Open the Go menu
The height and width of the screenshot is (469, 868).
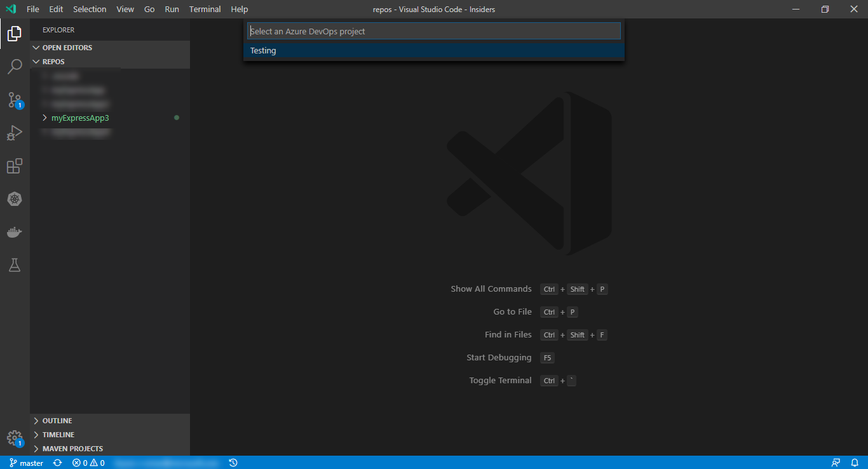click(149, 10)
